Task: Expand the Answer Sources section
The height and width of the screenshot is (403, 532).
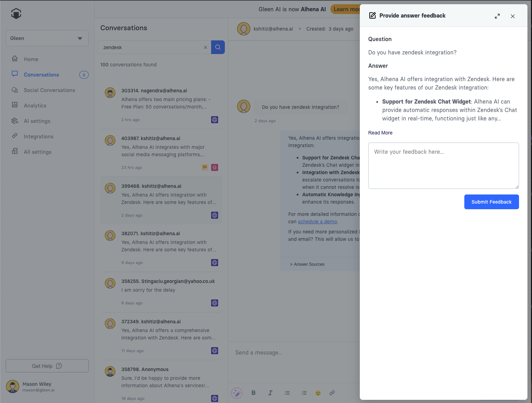Action: 307,264
